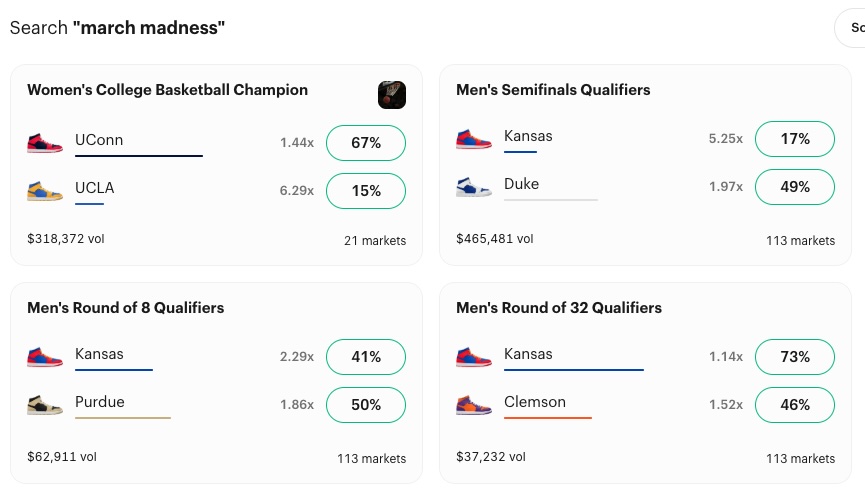This screenshot has width=865, height=493.
Task: Click the Clemson sneaker icon
Action: click(x=474, y=405)
